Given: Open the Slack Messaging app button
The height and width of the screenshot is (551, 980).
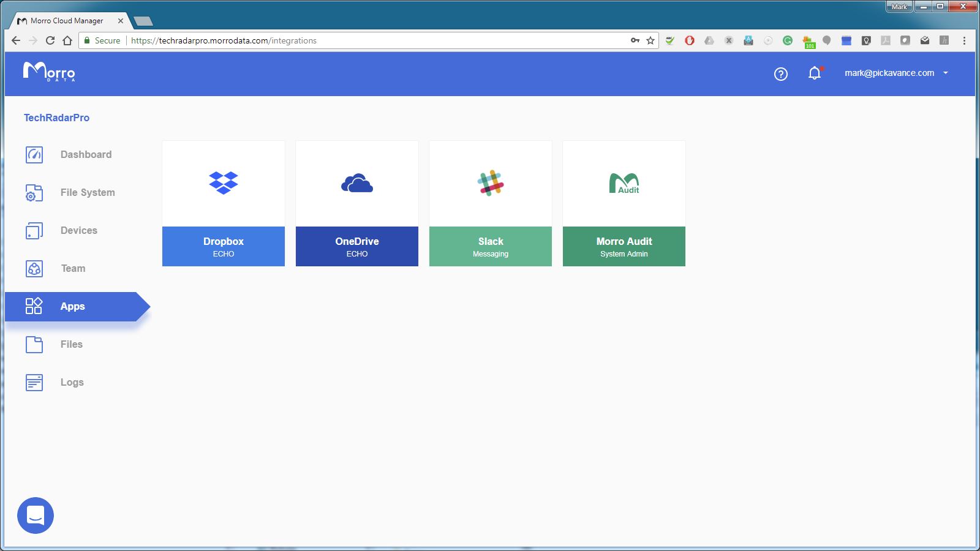Looking at the screenshot, I should click(x=491, y=246).
